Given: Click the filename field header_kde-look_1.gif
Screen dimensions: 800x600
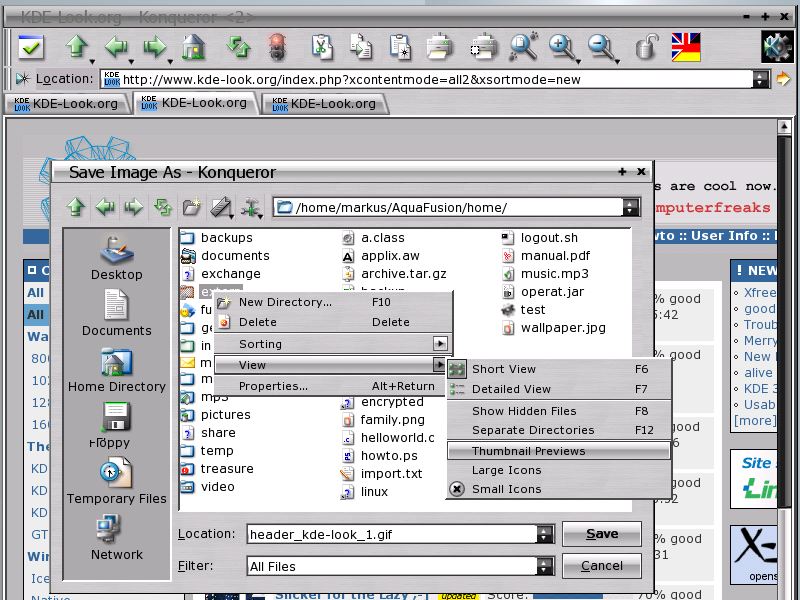Looking at the screenshot, I should click(392, 534).
